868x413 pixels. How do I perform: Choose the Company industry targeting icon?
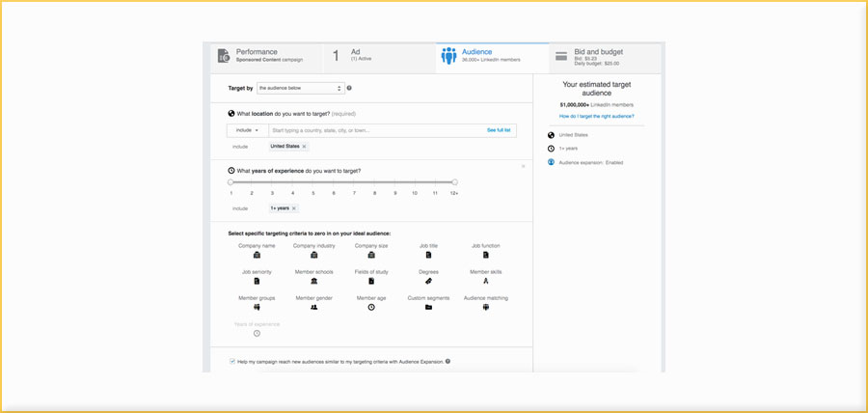(314, 255)
